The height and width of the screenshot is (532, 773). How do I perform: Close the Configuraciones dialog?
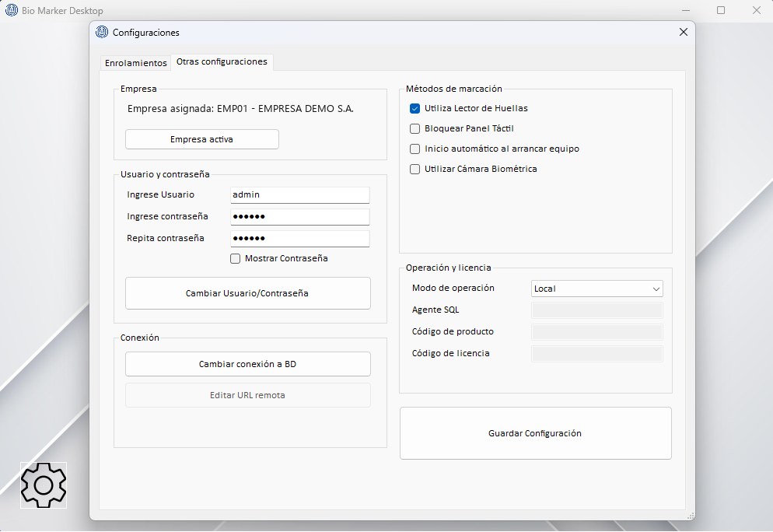pyautogui.click(x=684, y=32)
